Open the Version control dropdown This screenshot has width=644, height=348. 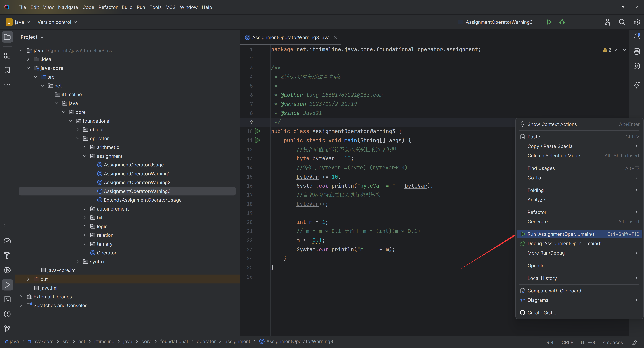point(57,22)
